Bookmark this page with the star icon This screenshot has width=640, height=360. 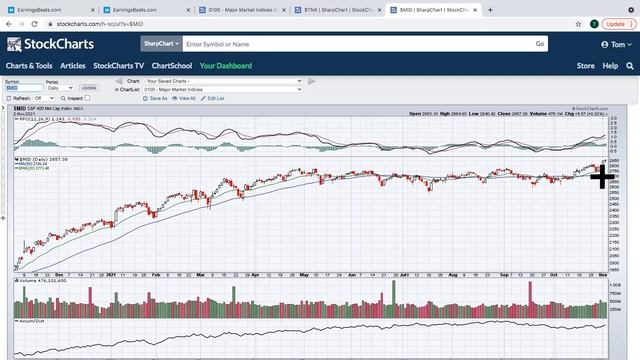coord(578,24)
